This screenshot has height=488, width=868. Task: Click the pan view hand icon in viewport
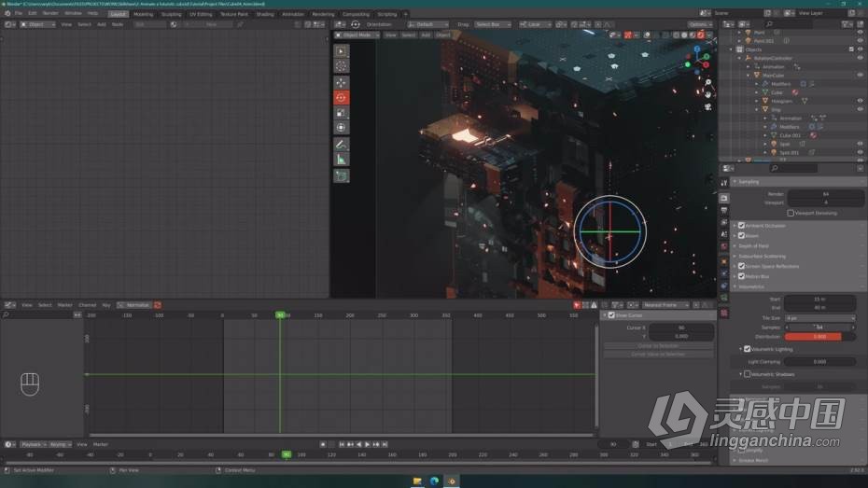point(708,94)
